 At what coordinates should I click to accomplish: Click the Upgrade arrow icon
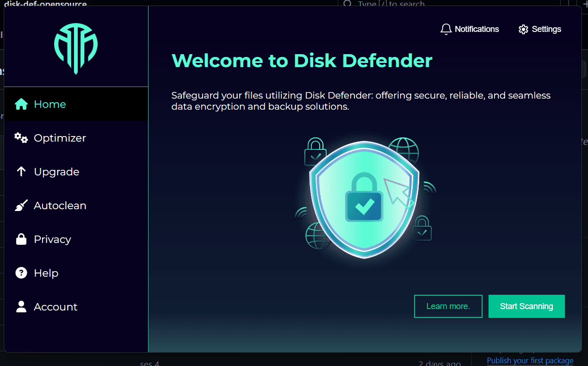[x=21, y=172]
